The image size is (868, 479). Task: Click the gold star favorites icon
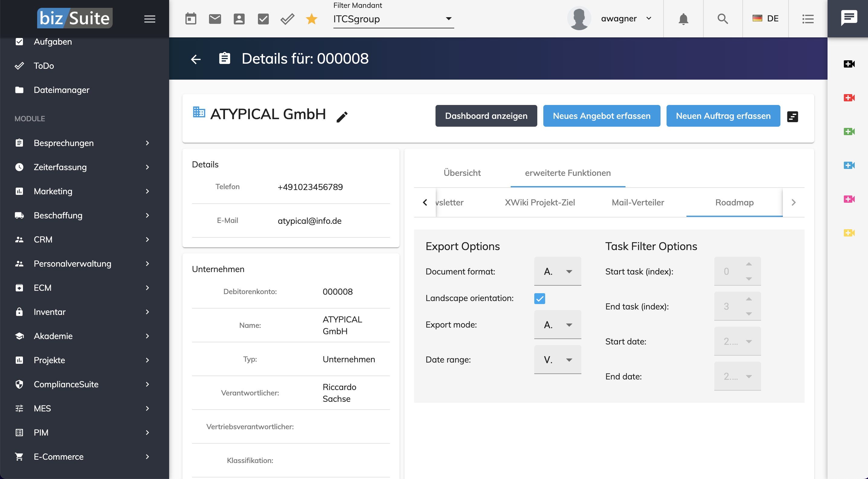pos(312,19)
